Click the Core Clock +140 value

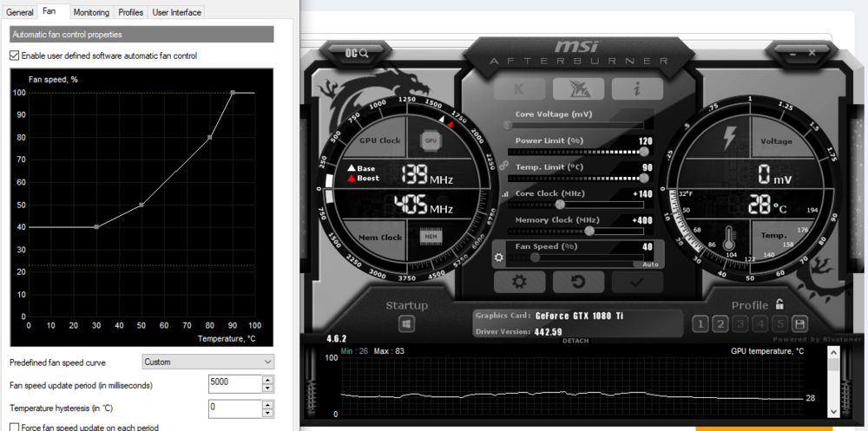pos(642,193)
